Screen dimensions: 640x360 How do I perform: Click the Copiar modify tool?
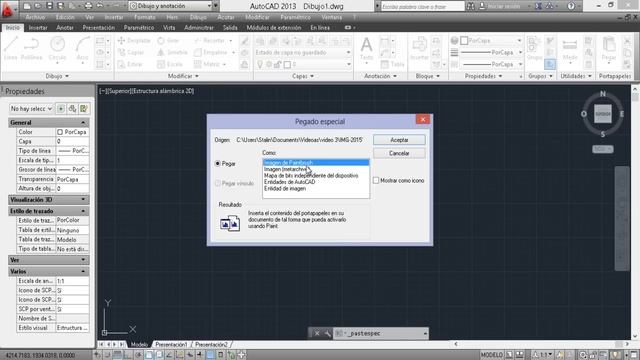tap(131, 52)
